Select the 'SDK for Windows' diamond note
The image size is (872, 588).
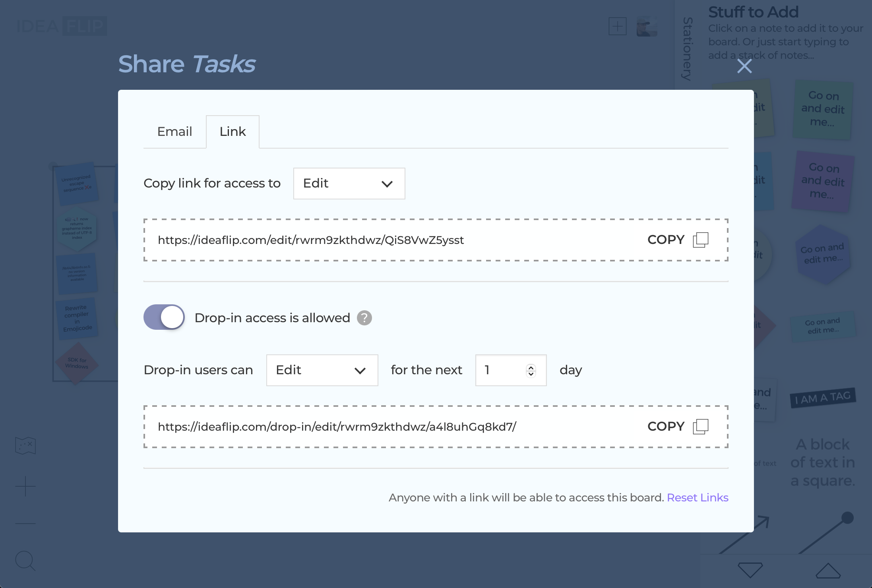pyautogui.click(x=76, y=363)
